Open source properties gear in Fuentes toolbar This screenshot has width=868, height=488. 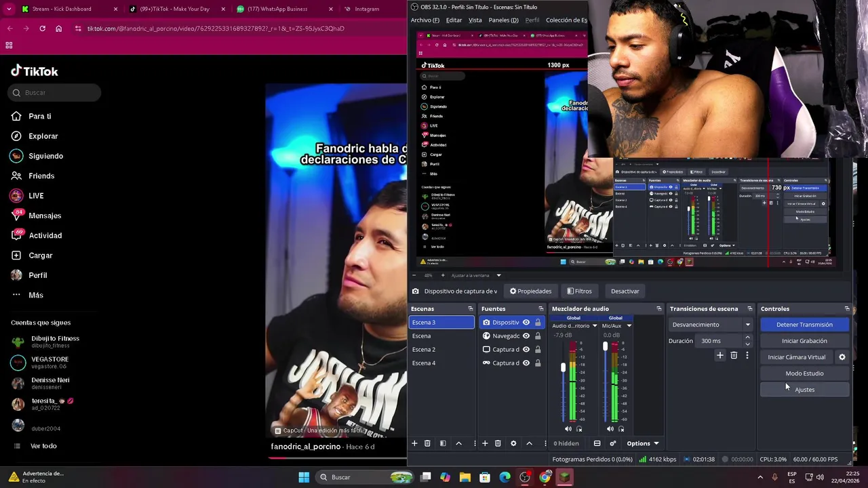[x=513, y=443]
